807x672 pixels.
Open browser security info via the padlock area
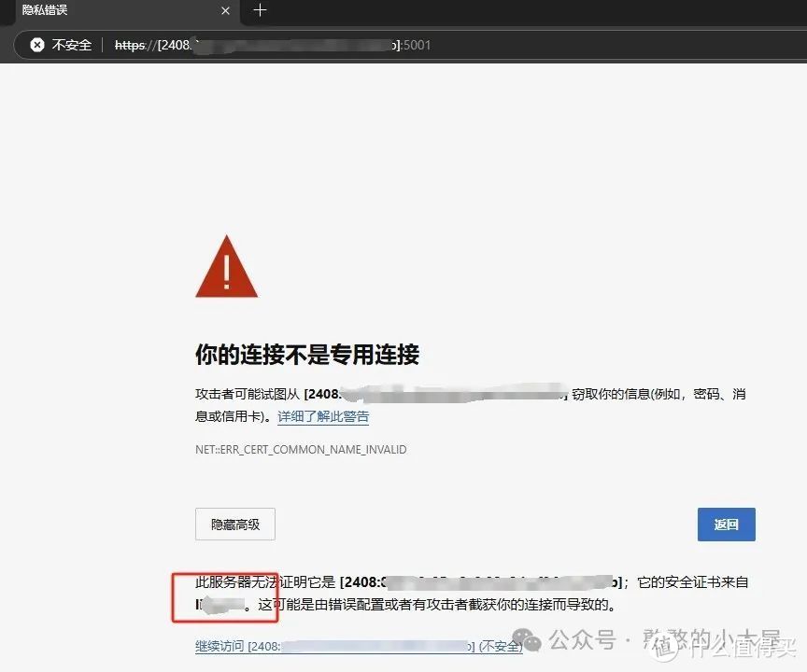coord(36,44)
